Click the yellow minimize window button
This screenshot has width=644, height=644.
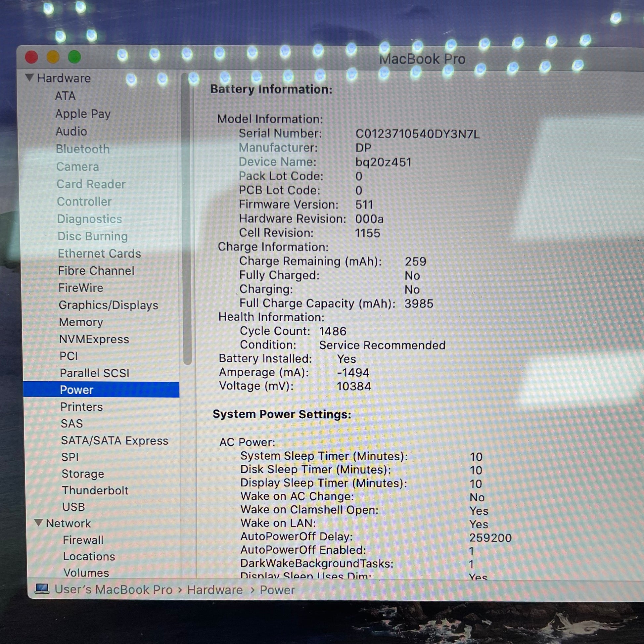(x=53, y=57)
